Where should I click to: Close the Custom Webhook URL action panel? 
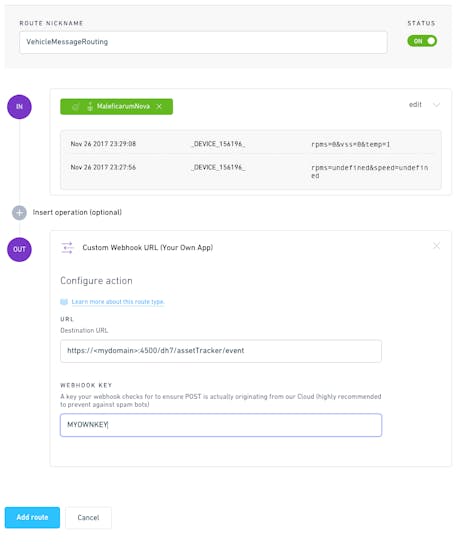[x=436, y=246]
